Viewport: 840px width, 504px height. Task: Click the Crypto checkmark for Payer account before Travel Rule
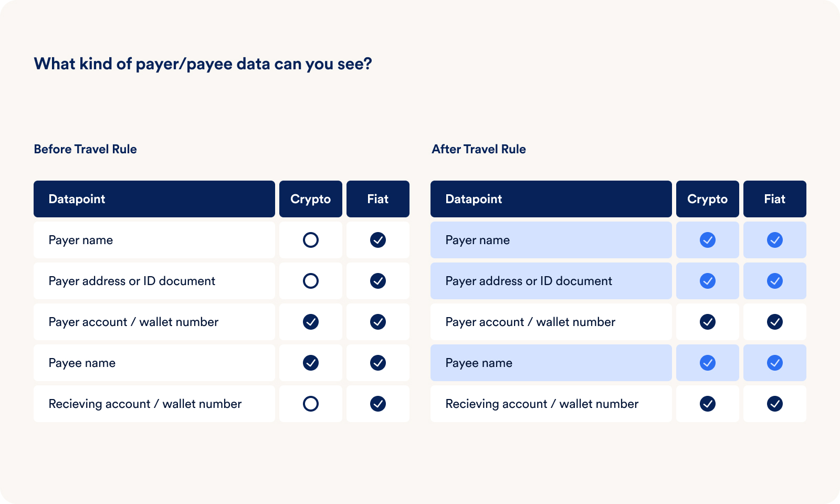click(310, 322)
